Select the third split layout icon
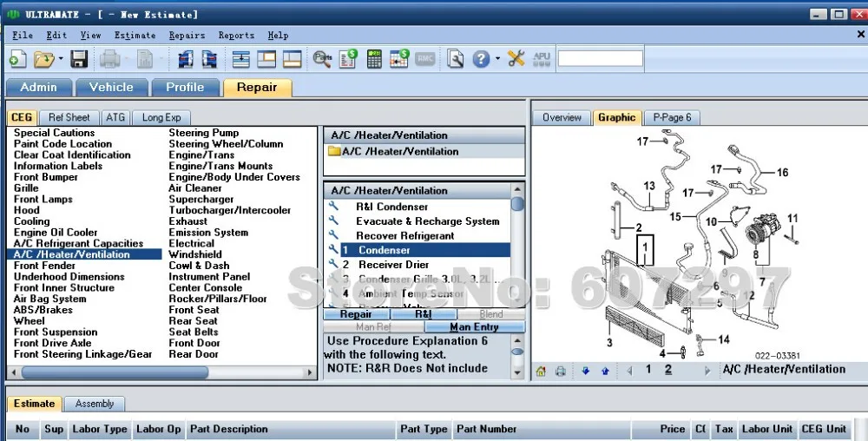 pyautogui.click(x=292, y=59)
